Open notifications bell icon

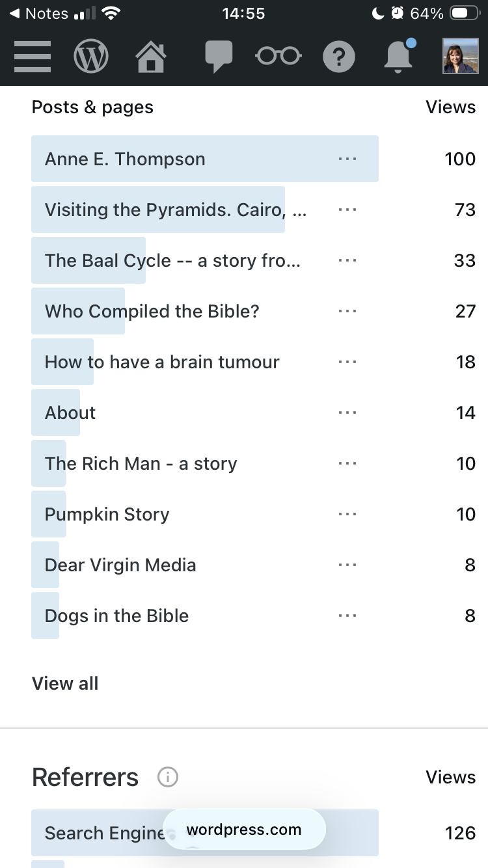click(400, 55)
